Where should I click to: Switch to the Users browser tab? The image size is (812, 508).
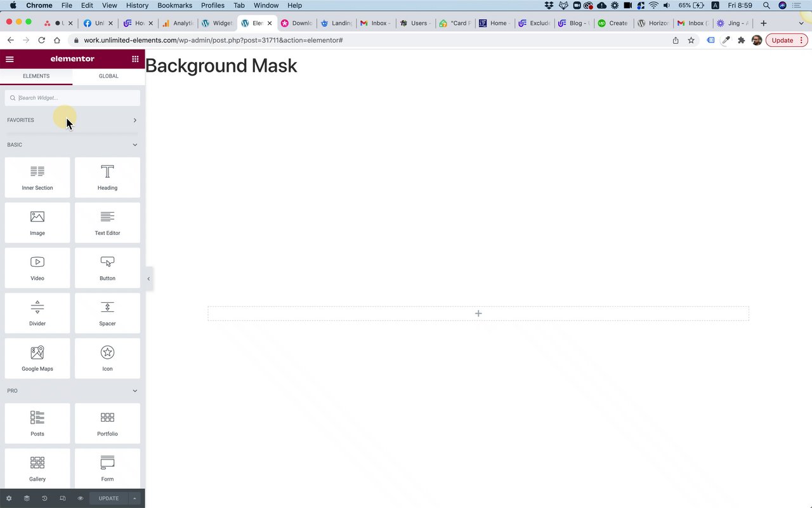click(416, 23)
